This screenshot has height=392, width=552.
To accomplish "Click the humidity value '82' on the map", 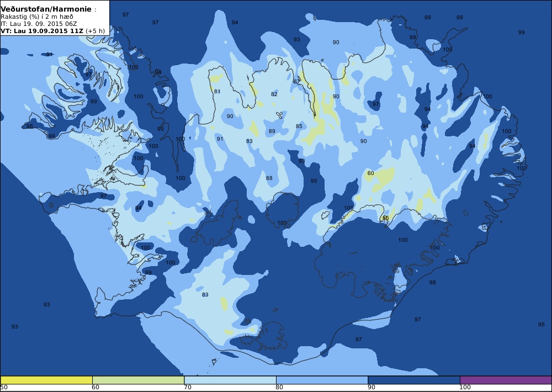I will (274, 94).
